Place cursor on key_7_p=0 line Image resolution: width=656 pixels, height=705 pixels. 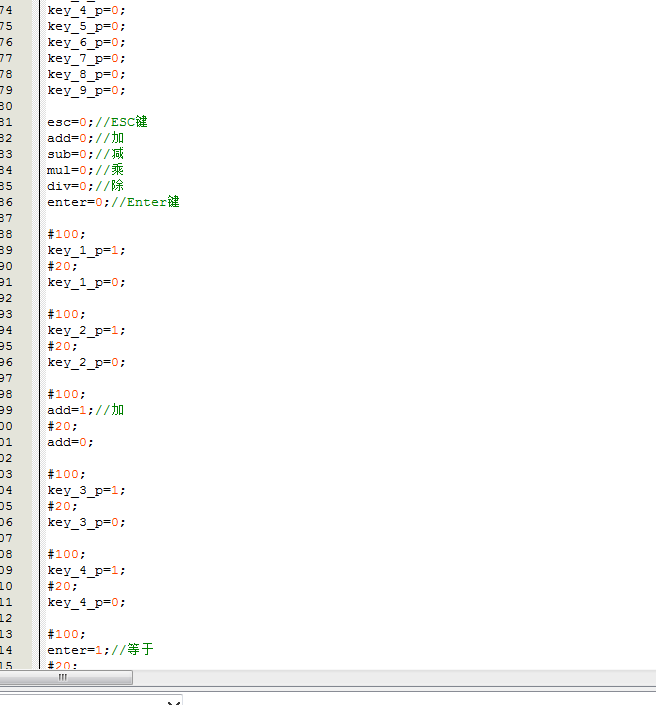click(x=87, y=58)
